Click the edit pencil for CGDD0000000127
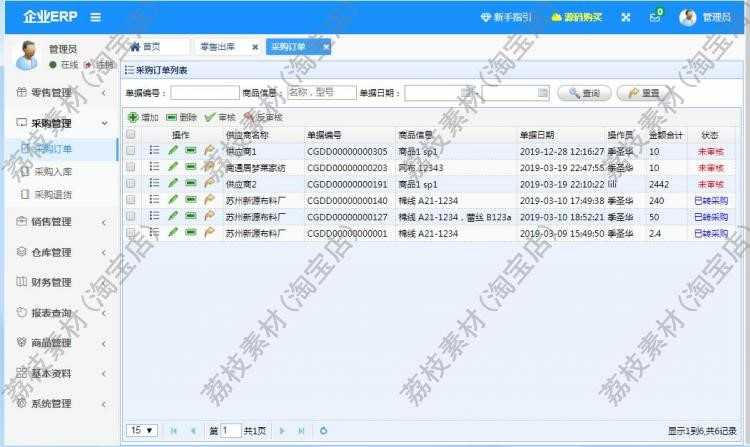Image resolution: width=750 pixels, height=447 pixels. pos(173,216)
